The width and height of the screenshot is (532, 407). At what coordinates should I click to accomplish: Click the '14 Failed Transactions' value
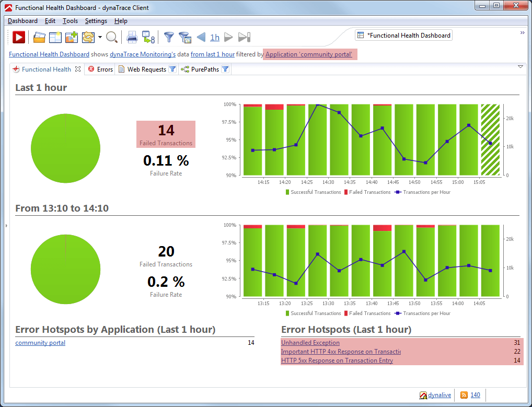(166, 134)
